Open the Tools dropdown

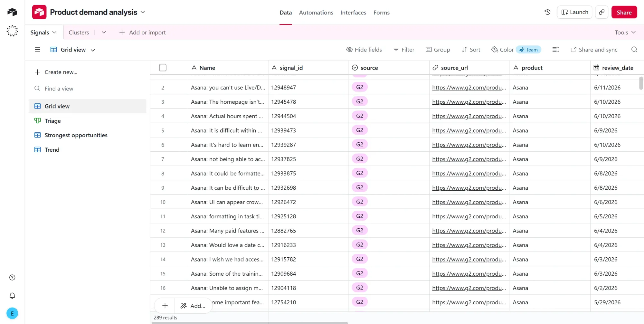click(625, 32)
